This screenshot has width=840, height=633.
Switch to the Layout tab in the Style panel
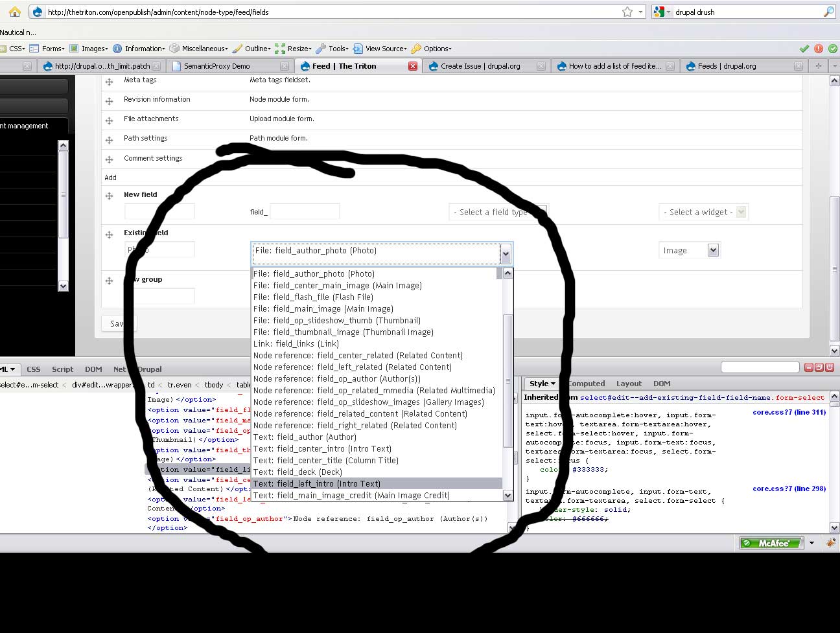(628, 383)
